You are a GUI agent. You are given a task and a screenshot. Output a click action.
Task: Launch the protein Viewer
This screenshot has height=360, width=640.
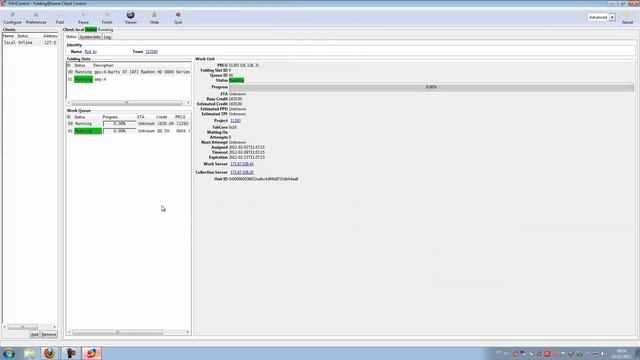point(131,18)
